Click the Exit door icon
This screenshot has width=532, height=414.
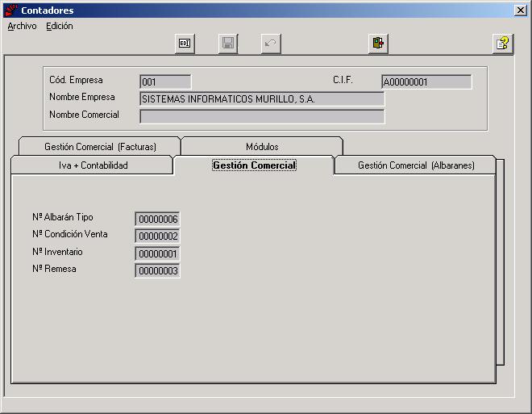point(378,44)
